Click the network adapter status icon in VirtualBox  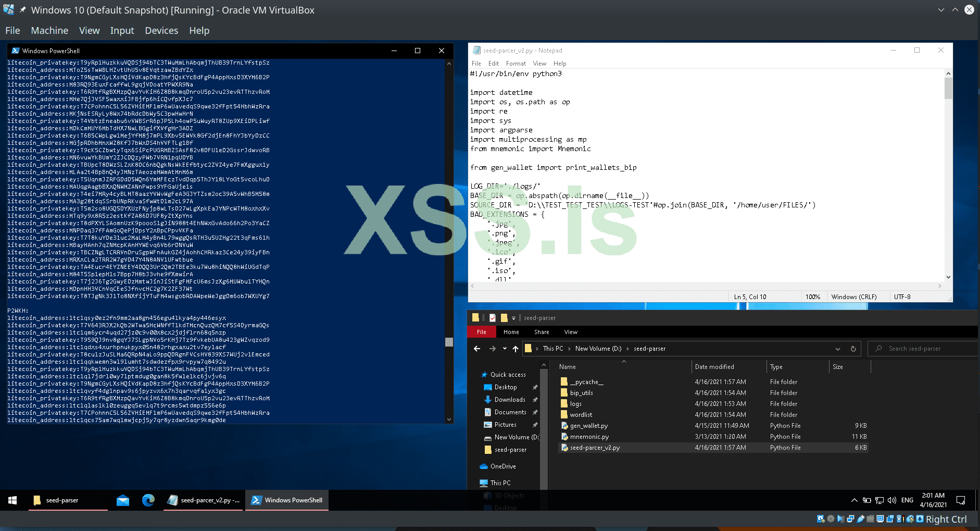(851, 519)
